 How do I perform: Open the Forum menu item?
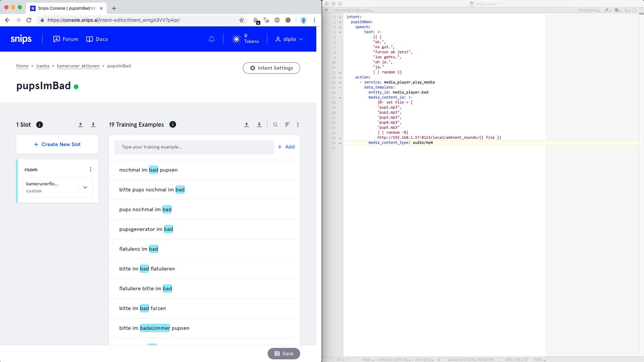(x=66, y=39)
